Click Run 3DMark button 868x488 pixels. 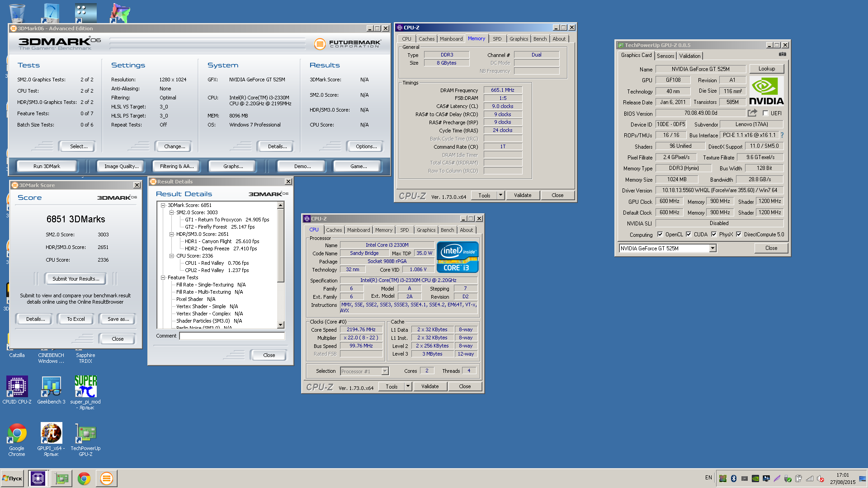47,166
